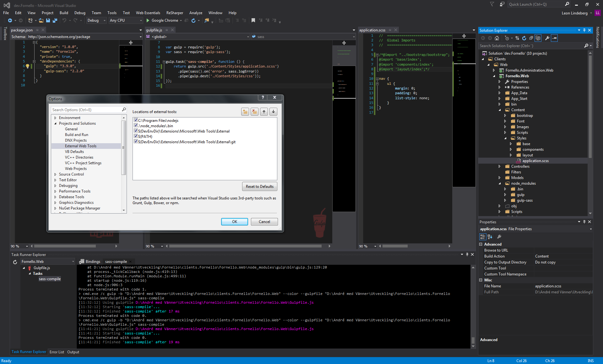The image size is (603, 364).
Task: Click the Save All toolbar icon
Action: [x=55, y=20]
